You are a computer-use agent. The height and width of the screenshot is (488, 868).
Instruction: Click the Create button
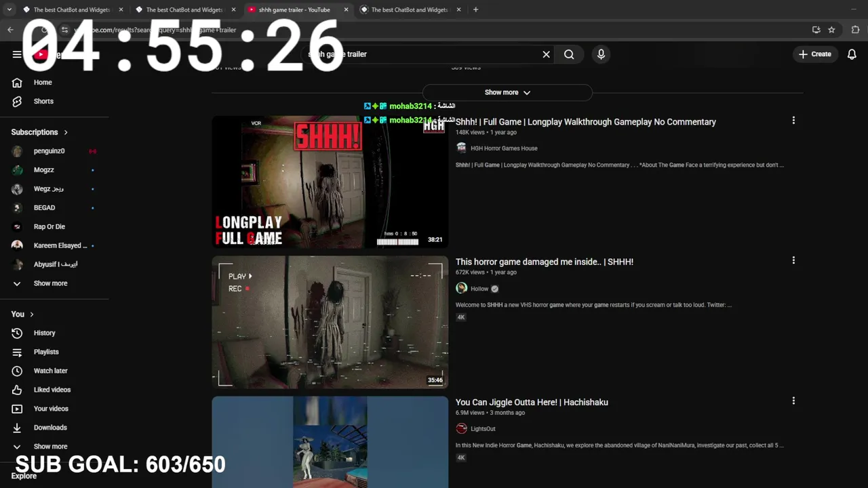pyautogui.click(x=814, y=54)
